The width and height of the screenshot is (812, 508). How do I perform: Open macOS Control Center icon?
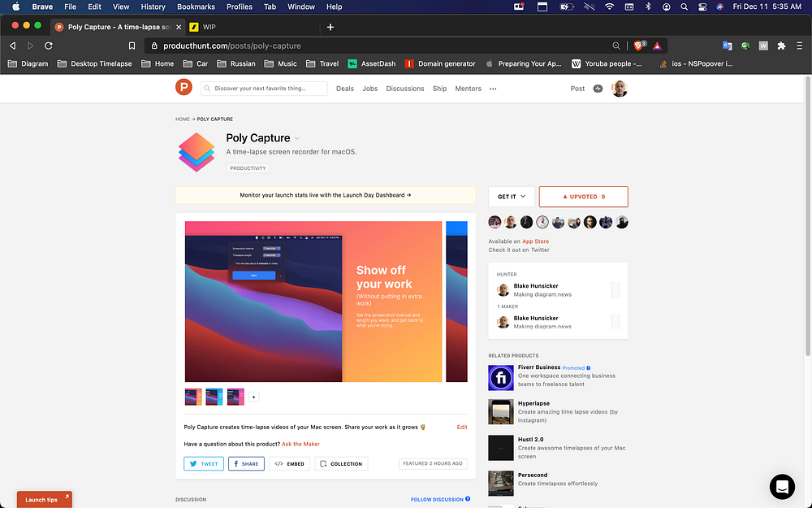point(702,7)
